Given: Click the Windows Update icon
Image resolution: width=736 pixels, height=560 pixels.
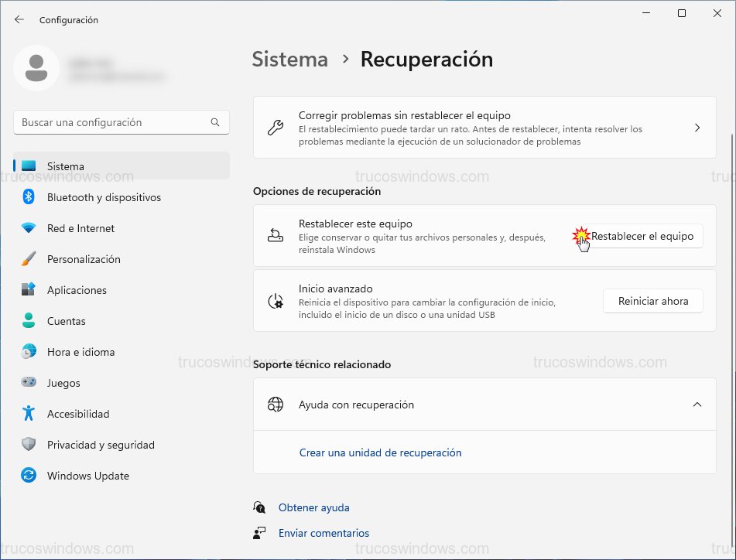Looking at the screenshot, I should point(29,476).
